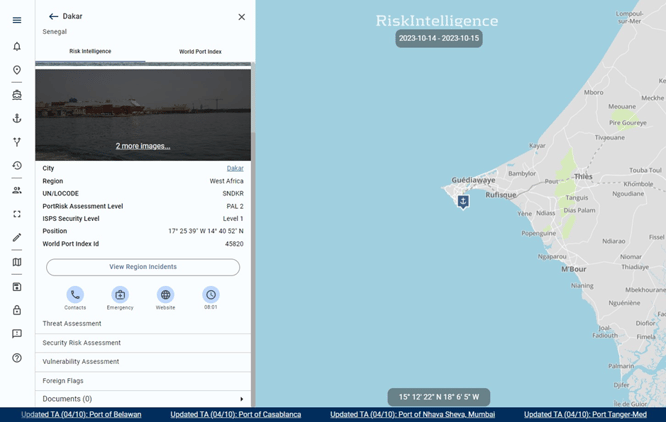Open the Dakar city link
Image resolution: width=666 pixels, height=422 pixels.
tap(235, 169)
